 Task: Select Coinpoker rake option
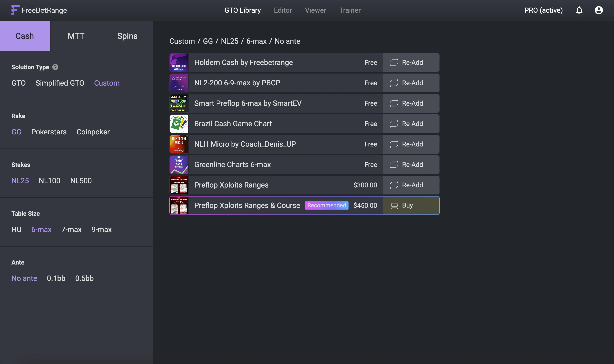(93, 132)
